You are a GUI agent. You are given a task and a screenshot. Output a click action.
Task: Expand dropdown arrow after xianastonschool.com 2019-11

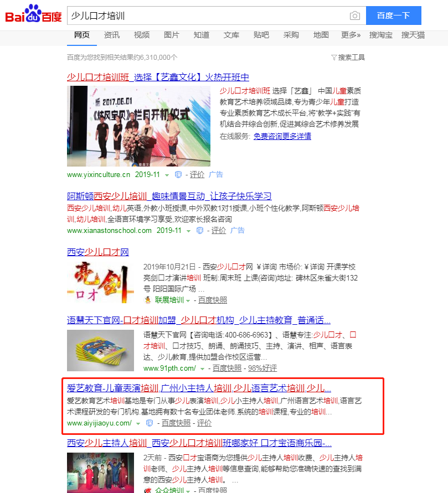click(x=188, y=231)
